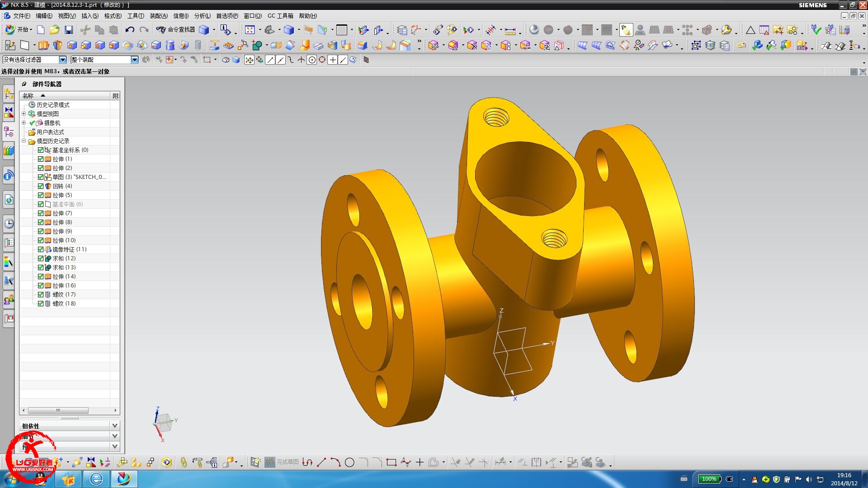Click the Open file folder icon
Screen dimensions: 868x488
[55, 30]
